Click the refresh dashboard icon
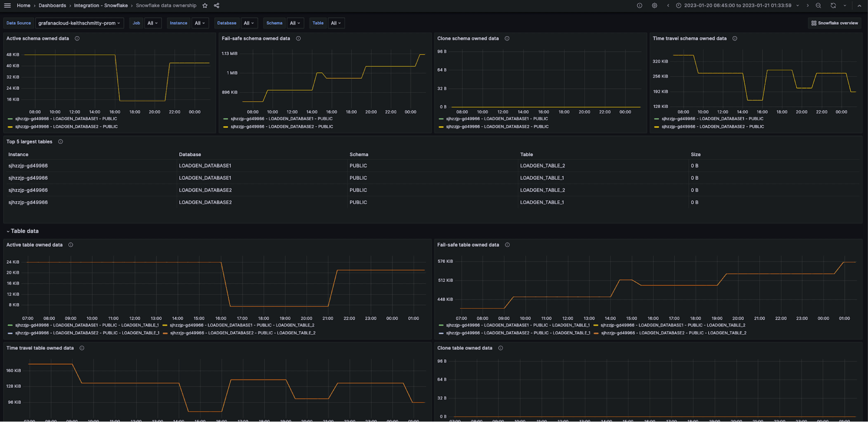This screenshot has height=422, width=868. pyautogui.click(x=833, y=6)
